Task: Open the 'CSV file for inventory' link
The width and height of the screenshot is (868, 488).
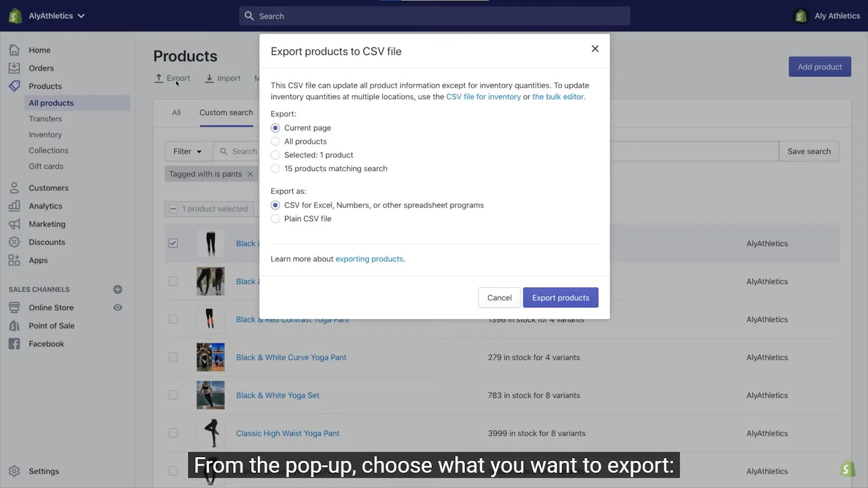Action: [x=483, y=97]
